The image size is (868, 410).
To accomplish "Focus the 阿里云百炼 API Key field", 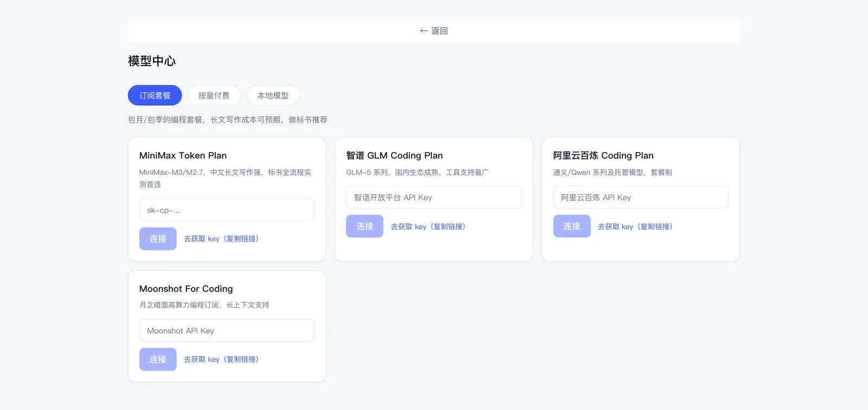I will 641,197.
